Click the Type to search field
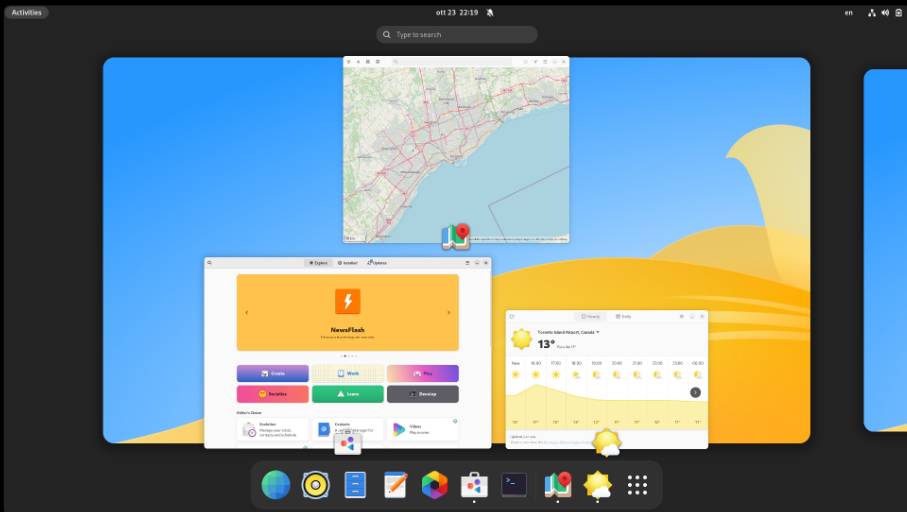Viewport: 907px width, 512px height. coord(457,34)
